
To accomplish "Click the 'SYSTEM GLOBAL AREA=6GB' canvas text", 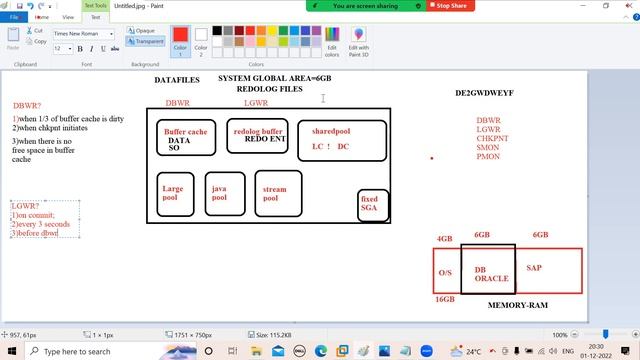I will pyautogui.click(x=274, y=78).
